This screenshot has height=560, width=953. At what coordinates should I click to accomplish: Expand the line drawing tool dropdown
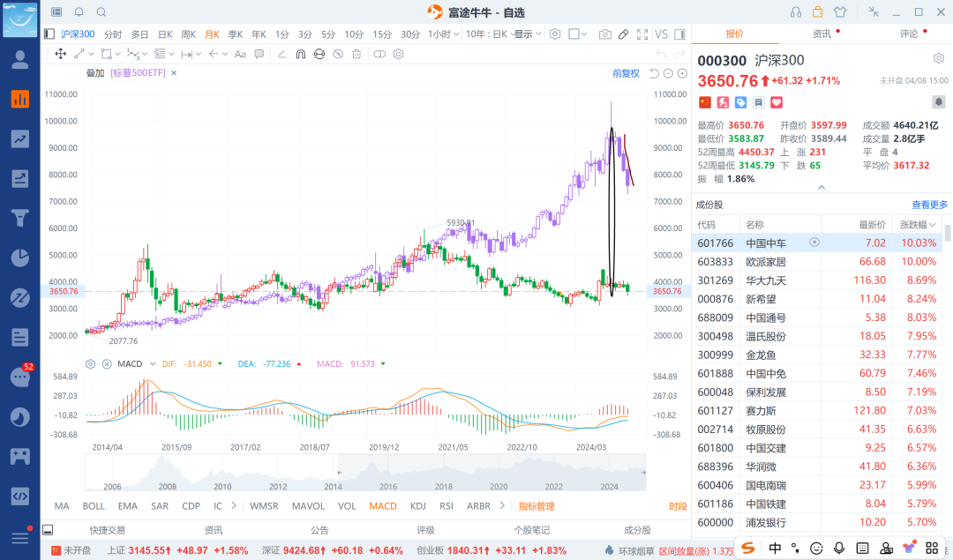coord(91,54)
